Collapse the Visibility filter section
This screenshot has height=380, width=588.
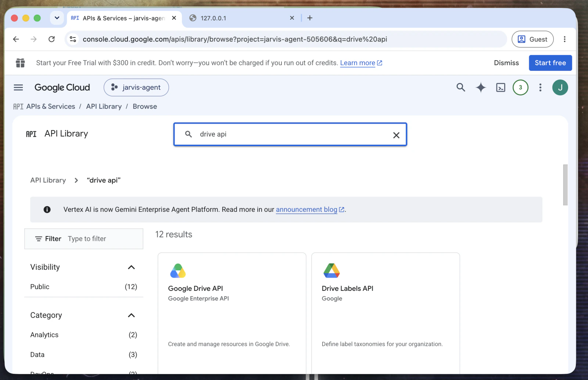[x=131, y=267]
